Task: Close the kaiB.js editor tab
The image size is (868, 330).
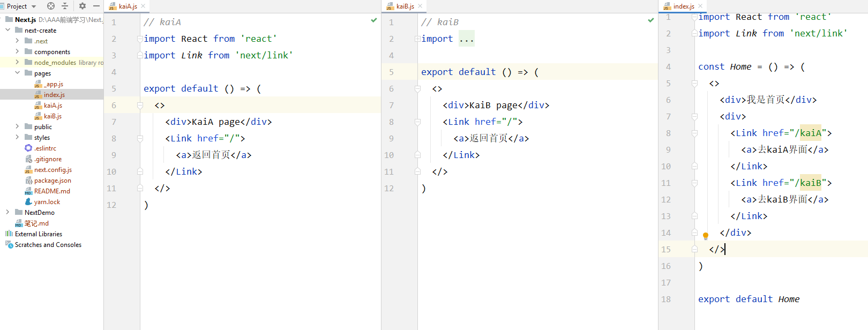Action: pos(420,6)
